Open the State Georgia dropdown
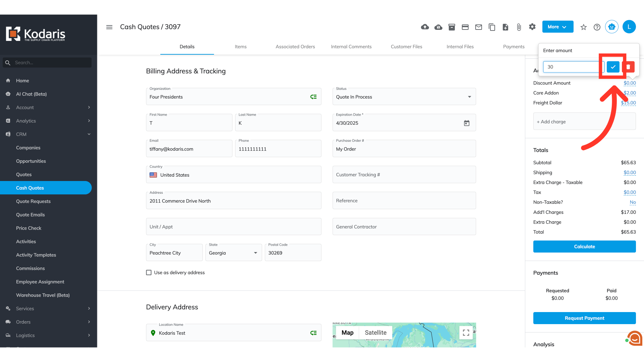Image resolution: width=644 pixels, height=362 pixels. (x=233, y=253)
